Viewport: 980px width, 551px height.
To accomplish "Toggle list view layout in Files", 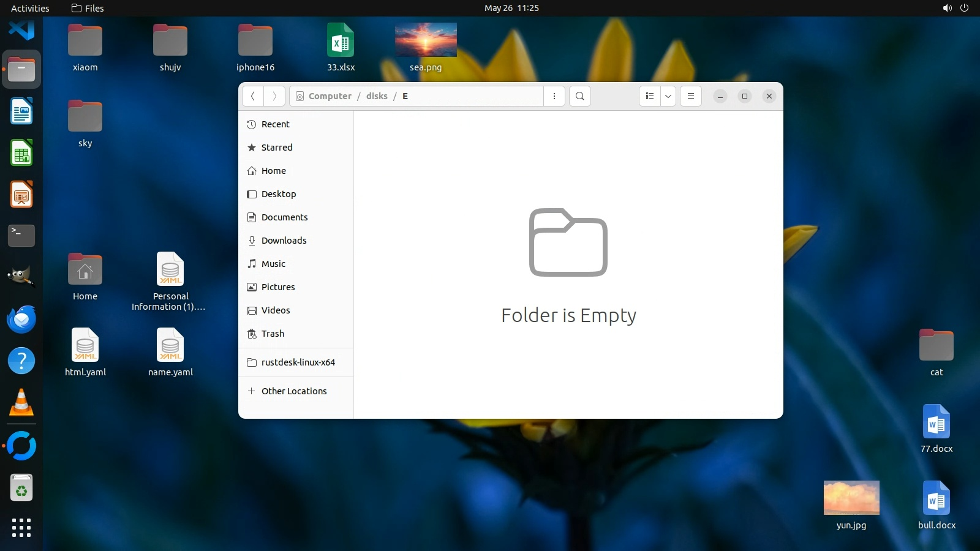I will [x=650, y=96].
